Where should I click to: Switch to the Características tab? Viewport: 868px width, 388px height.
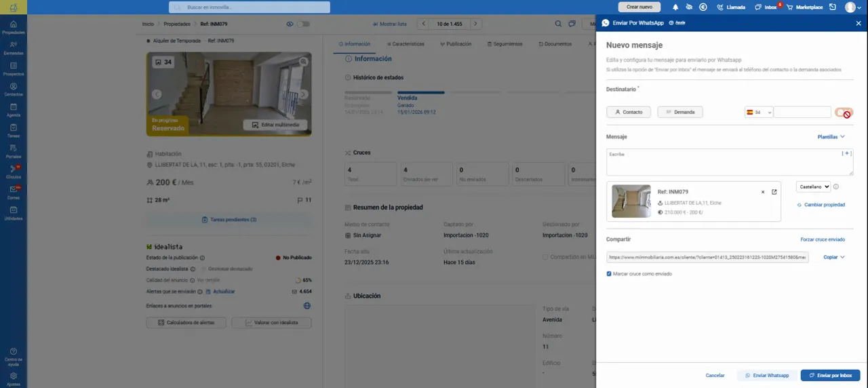405,43
